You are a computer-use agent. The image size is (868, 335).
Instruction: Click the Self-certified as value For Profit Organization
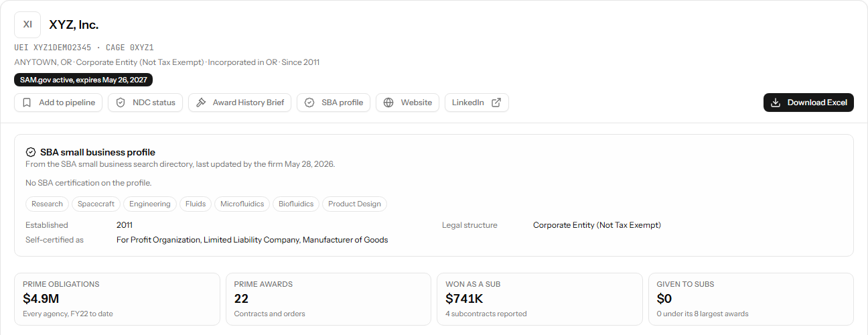(x=252, y=240)
